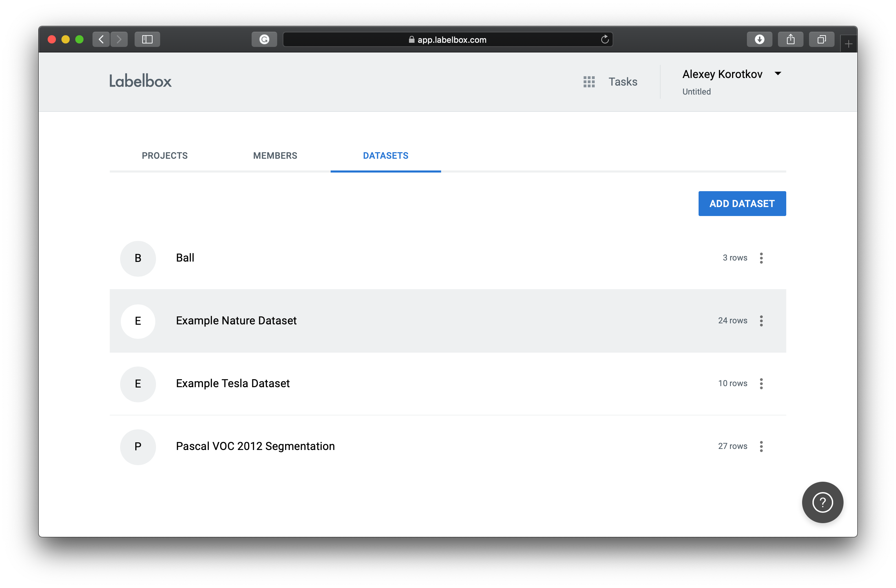Click the app.labelbox.com address bar
This screenshot has width=896, height=588.
point(447,40)
